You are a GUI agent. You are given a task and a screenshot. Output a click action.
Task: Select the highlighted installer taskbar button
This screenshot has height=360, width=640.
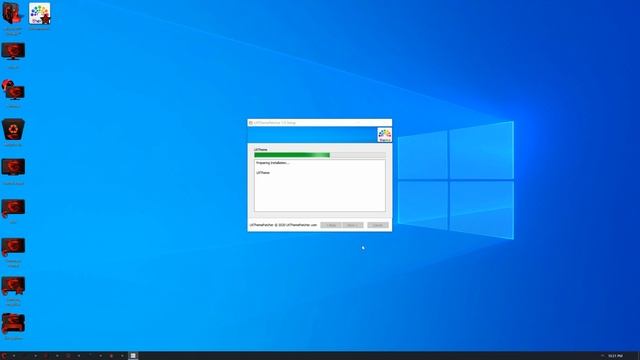tap(133, 356)
